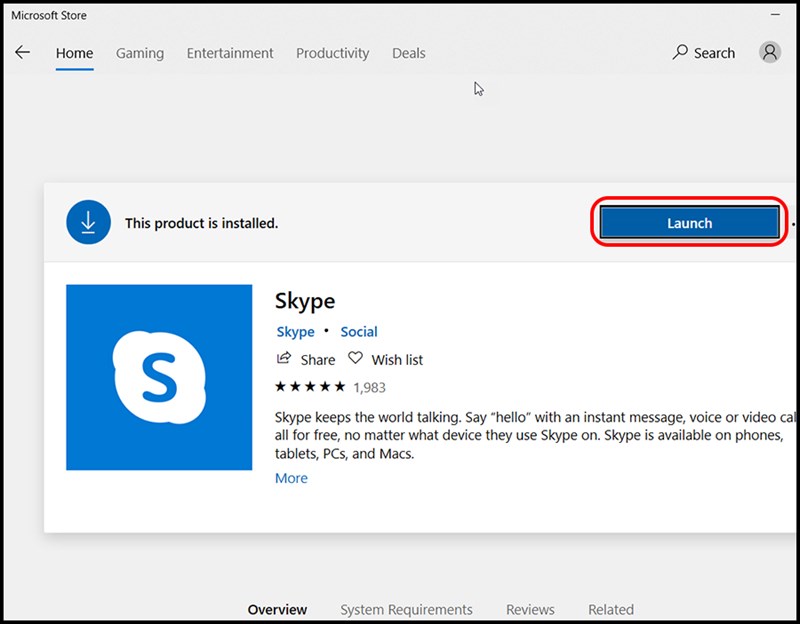Open the Reviews section
Viewport: 800px width, 624px height.
[530, 609]
